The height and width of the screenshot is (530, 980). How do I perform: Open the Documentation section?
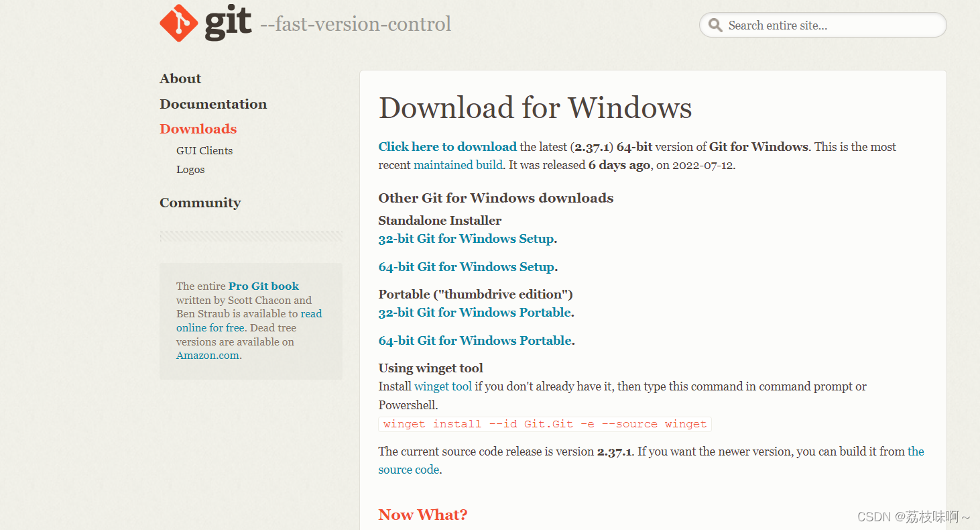click(x=213, y=104)
